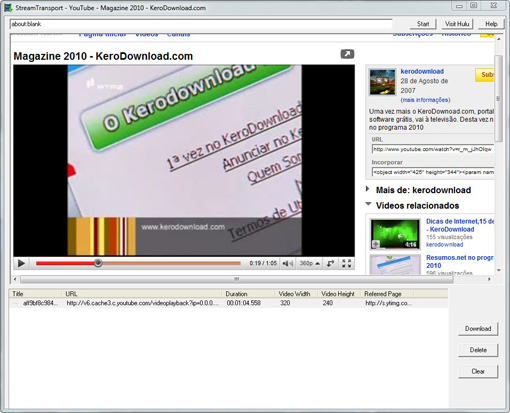510x413 pixels.
Task: Click the video frame showing KeroDownload
Action: [184, 160]
